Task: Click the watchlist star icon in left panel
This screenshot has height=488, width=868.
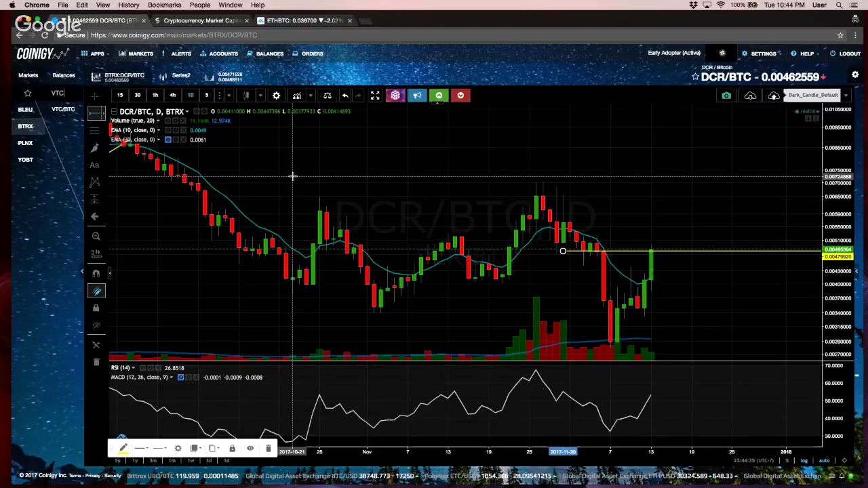Action: point(28,93)
